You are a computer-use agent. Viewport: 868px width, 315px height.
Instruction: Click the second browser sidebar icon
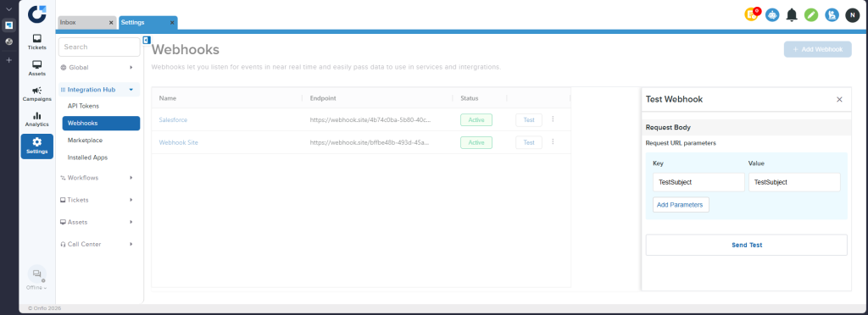click(8, 41)
